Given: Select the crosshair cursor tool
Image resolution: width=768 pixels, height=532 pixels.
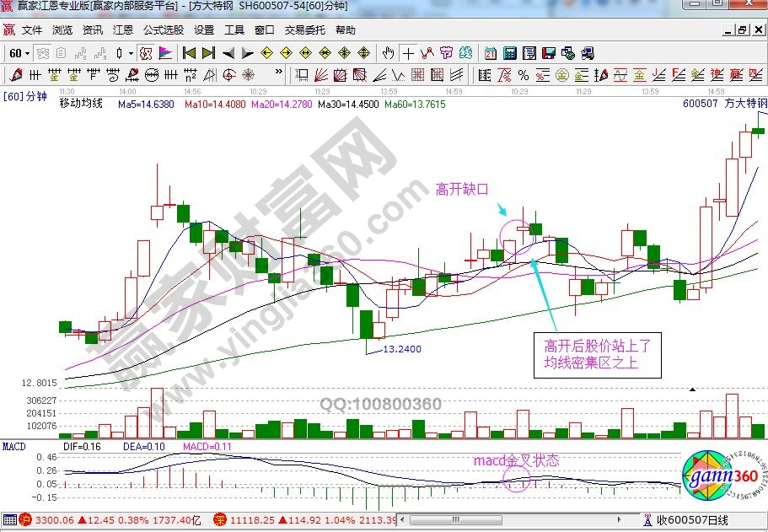Looking at the screenshot, I should click(x=408, y=53).
